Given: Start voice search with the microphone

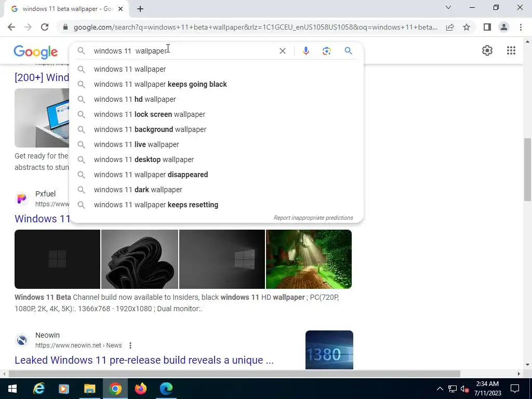Looking at the screenshot, I should (305, 51).
